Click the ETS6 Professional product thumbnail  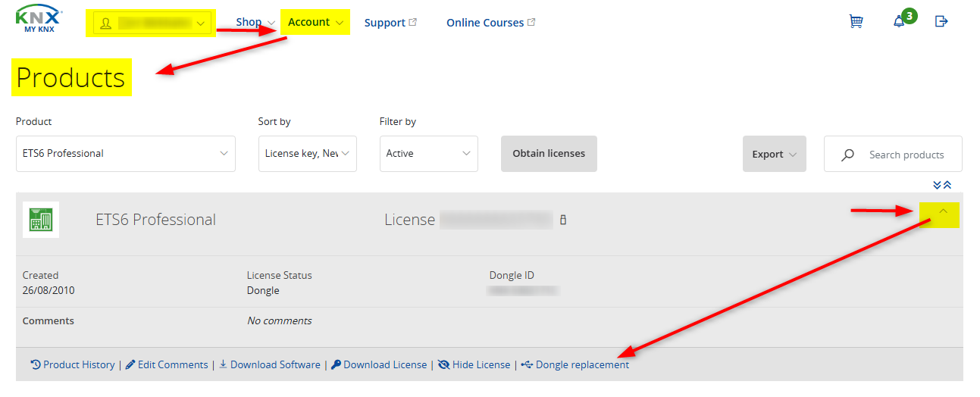(x=41, y=220)
